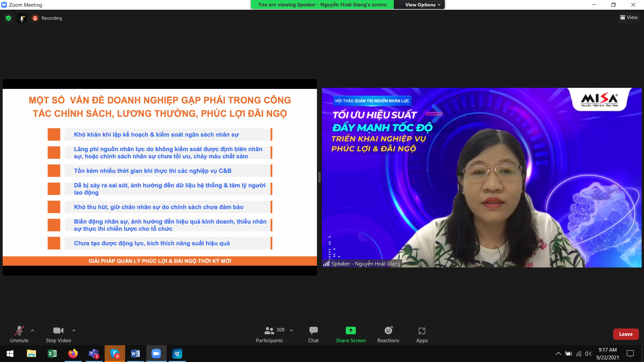
Task: Click the green Share Screen icon
Action: [351, 330]
